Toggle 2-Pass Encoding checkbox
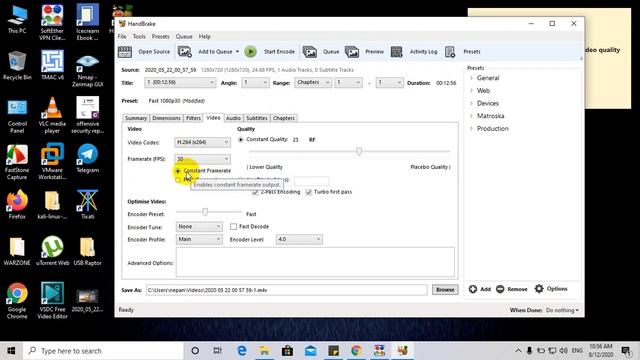This screenshot has height=360, width=640. (255, 192)
